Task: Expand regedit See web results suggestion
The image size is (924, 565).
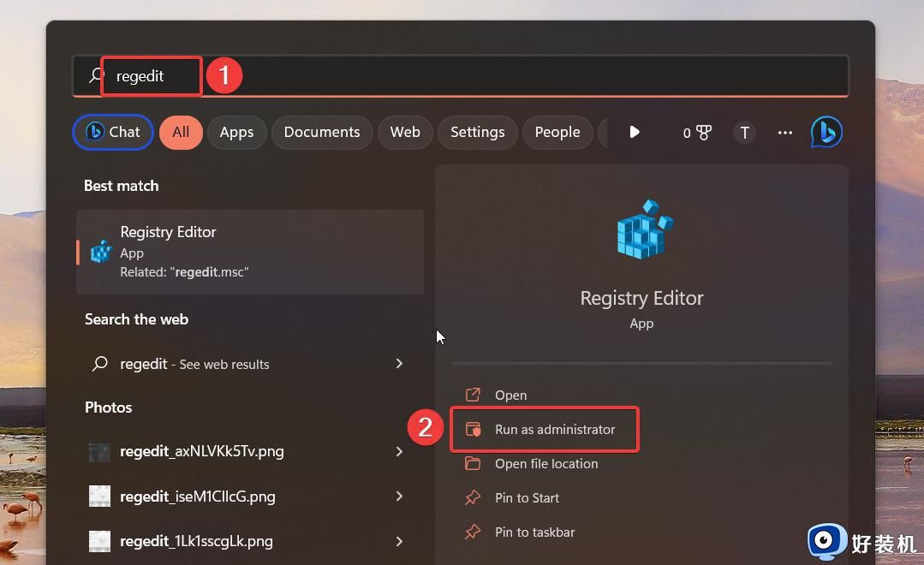Action: [x=399, y=364]
